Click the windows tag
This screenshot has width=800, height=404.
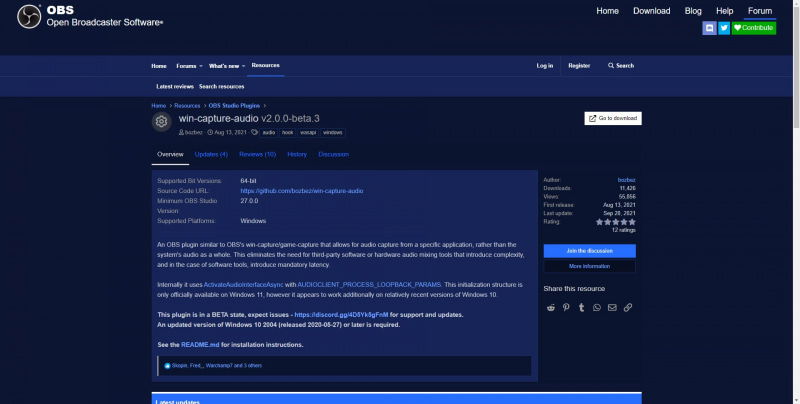pyautogui.click(x=333, y=133)
